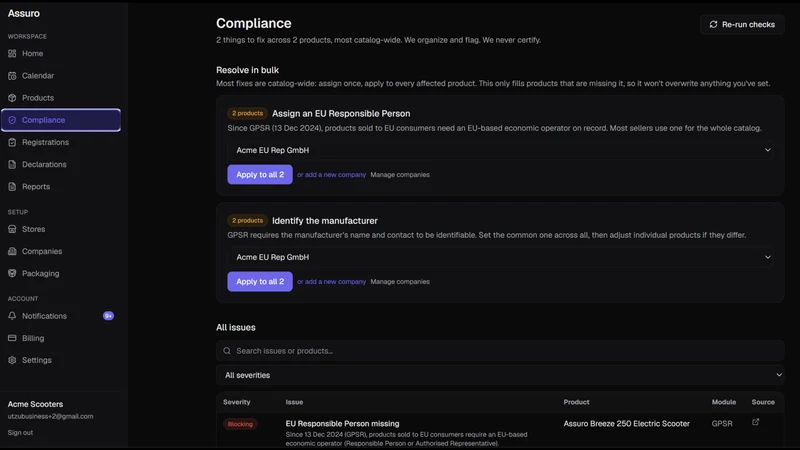
Task: Click the Source column header
Action: pos(763,402)
